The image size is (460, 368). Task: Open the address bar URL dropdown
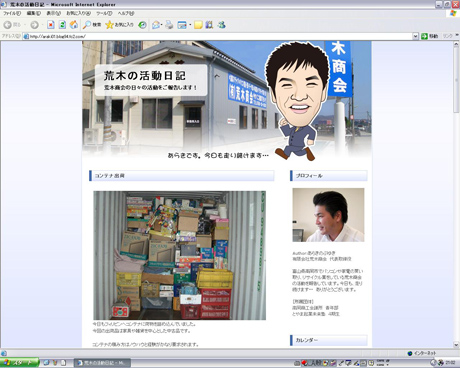coord(415,36)
